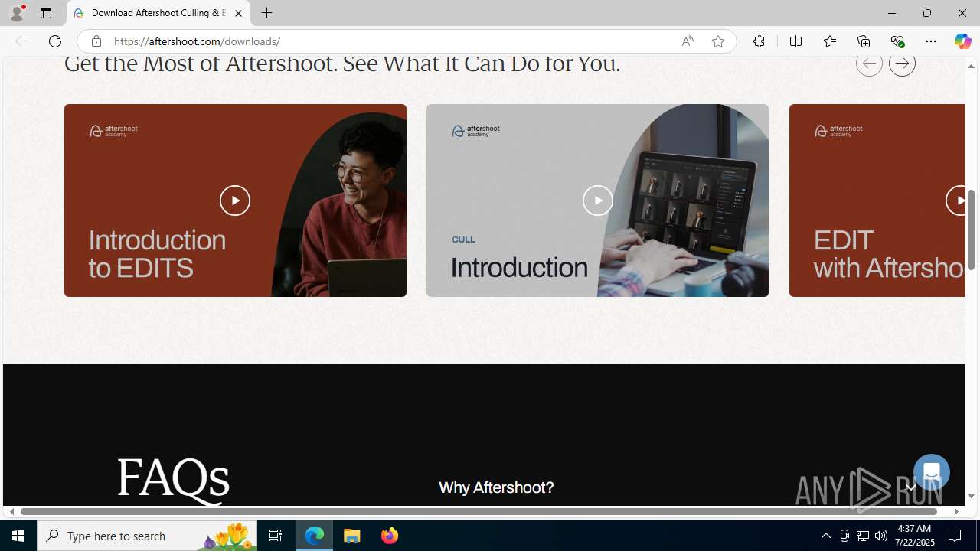The height and width of the screenshot is (551, 980).
Task: Open Tab actions menu
Action: tap(45, 13)
